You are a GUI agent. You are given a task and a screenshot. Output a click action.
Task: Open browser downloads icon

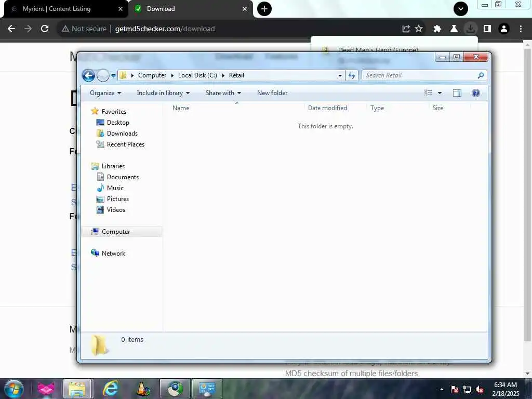coord(470,29)
